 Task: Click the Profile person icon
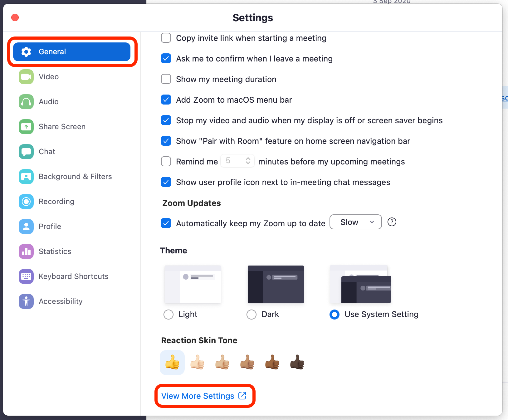pos(26,227)
